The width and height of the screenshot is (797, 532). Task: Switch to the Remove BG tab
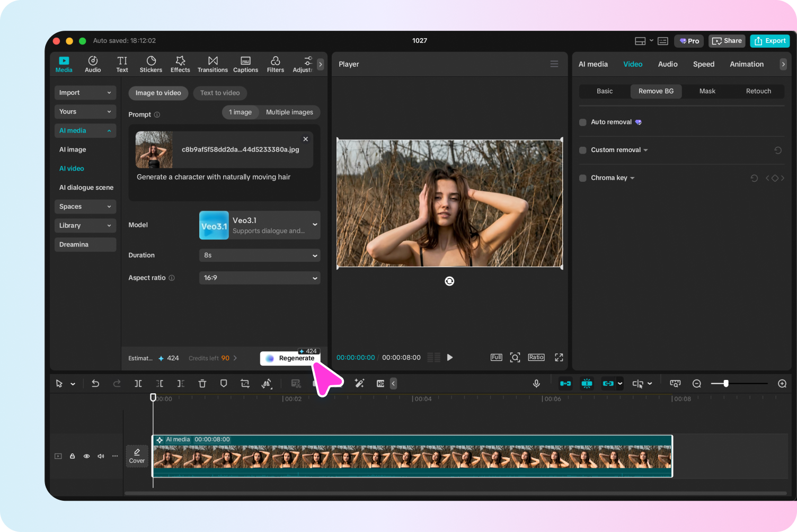656,91
